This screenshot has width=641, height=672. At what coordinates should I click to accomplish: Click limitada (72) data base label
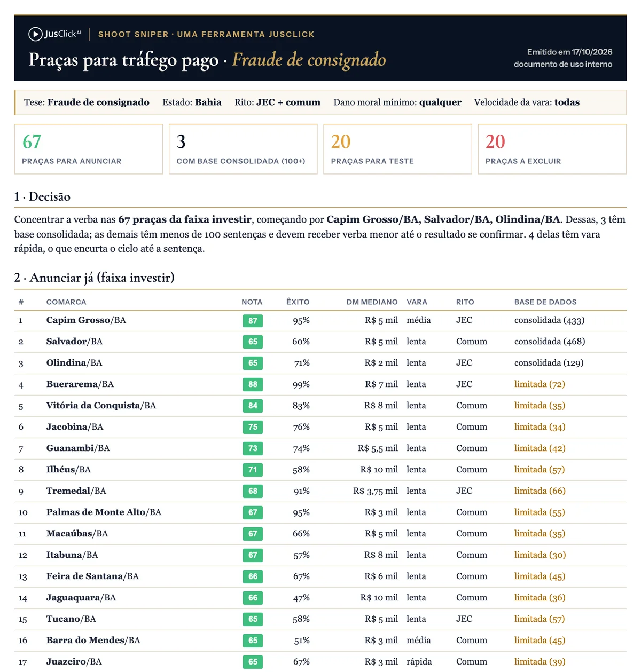click(x=540, y=384)
